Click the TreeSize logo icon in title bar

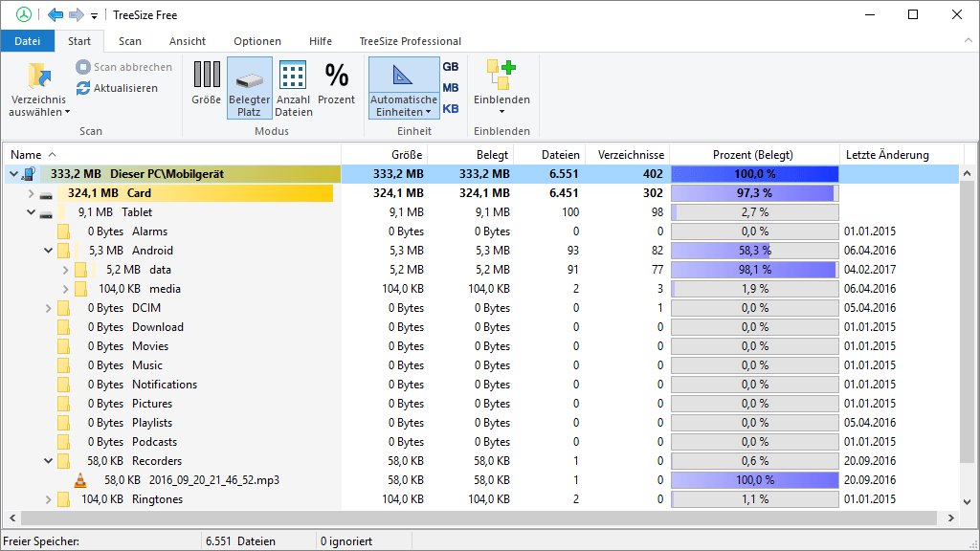(24, 14)
